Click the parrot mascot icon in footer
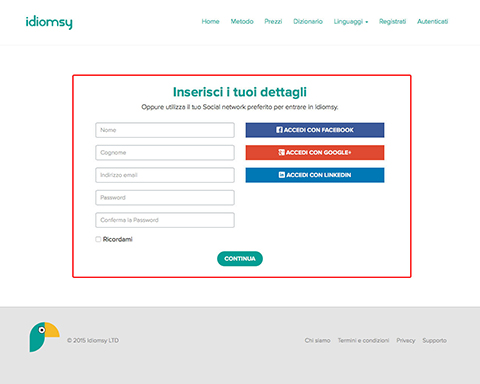 pos(44,337)
